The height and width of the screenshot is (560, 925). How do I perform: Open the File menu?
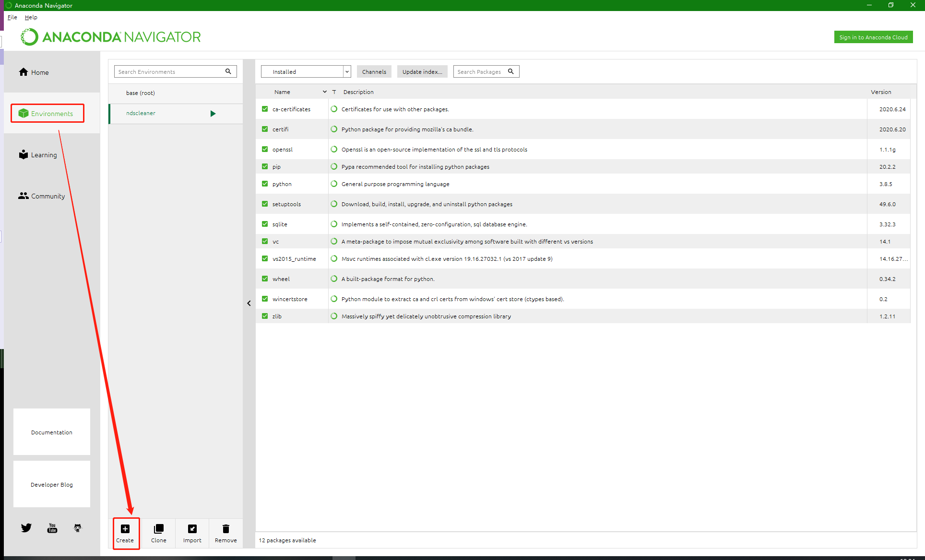[x=12, y=17]
